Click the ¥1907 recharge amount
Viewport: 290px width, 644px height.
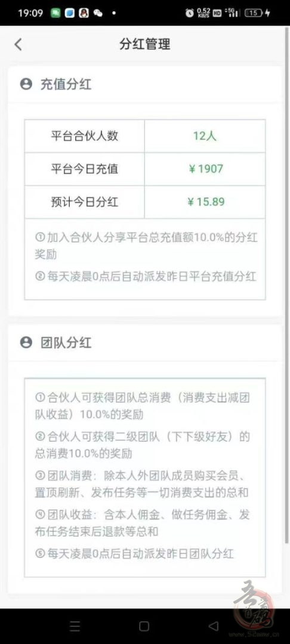pyautogui.click(x=205, y=169)
